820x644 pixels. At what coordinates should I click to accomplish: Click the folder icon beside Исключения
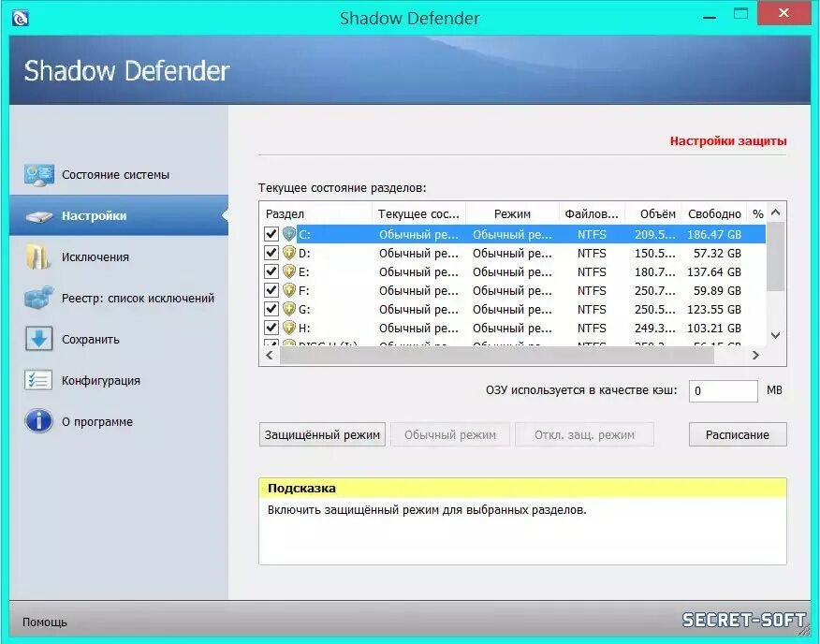37,256
